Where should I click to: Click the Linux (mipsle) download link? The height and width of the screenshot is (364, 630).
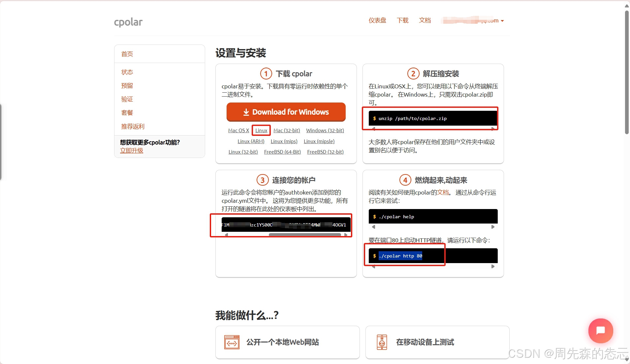[x=319, y=141]
